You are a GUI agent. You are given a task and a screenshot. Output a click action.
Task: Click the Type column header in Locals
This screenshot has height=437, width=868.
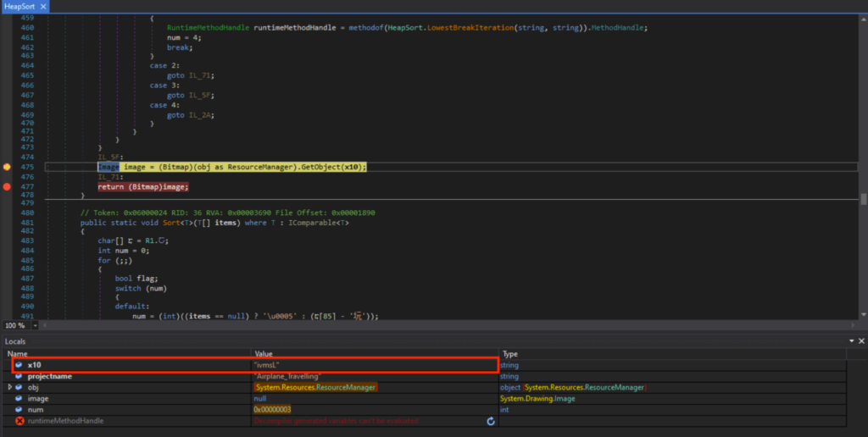point(510,353)
